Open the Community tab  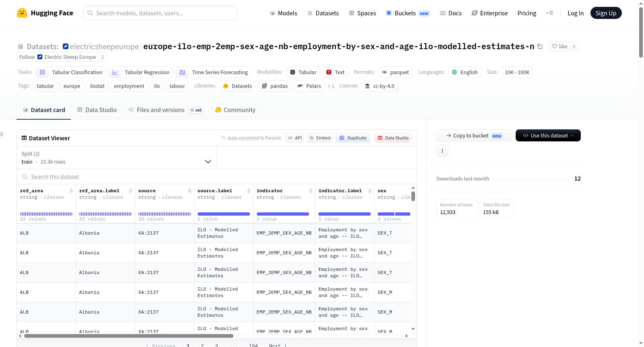(x=235, y=110)
